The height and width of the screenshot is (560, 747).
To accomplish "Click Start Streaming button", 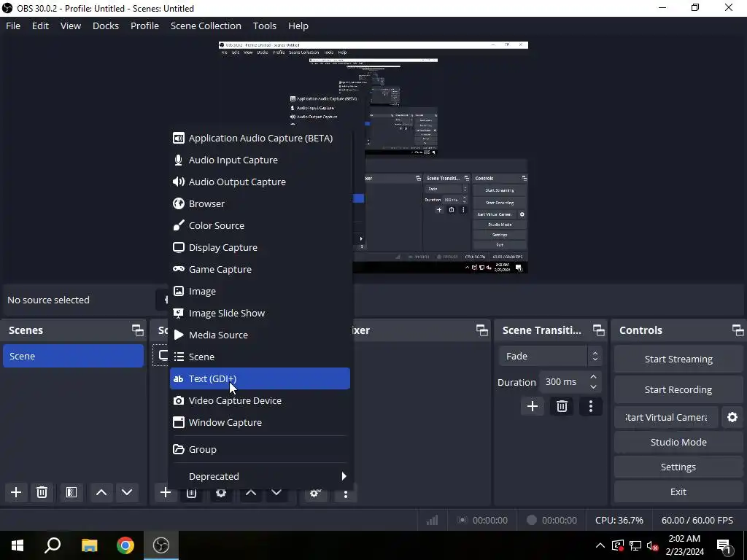I will pyautogui.click(x=678, y=359).
